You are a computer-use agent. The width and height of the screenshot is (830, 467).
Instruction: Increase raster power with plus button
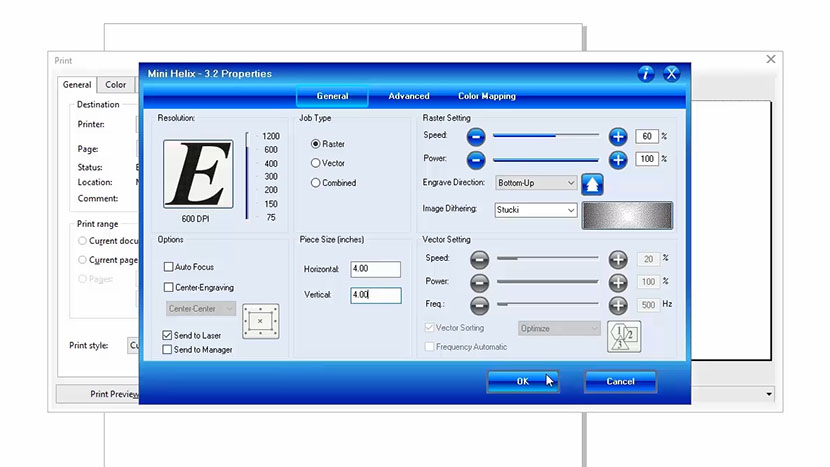[x=618, y=159]
